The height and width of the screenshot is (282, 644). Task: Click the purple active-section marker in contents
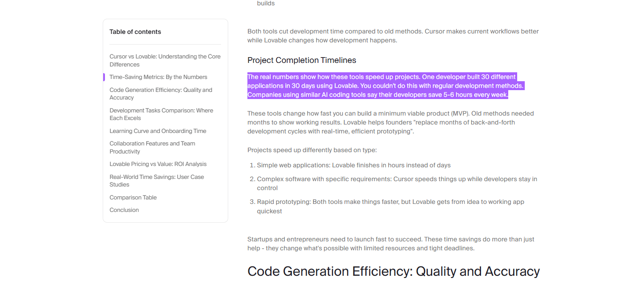pyautogui.click(x=104, y=77)
